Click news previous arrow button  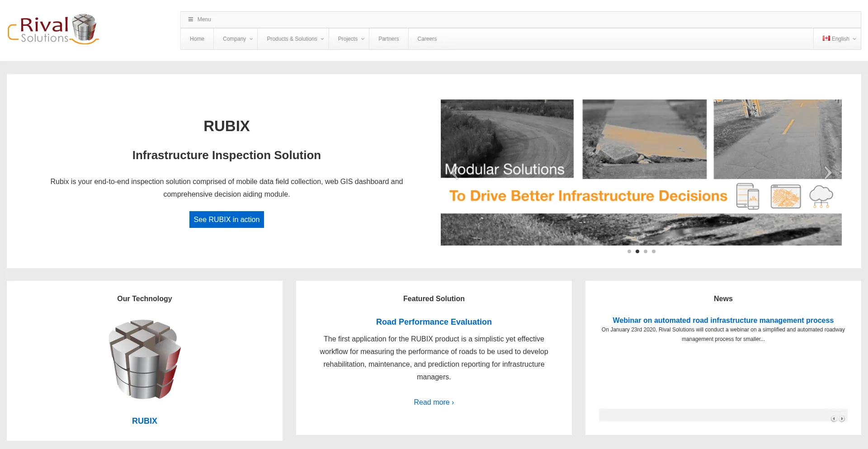[x=834, y=419]
